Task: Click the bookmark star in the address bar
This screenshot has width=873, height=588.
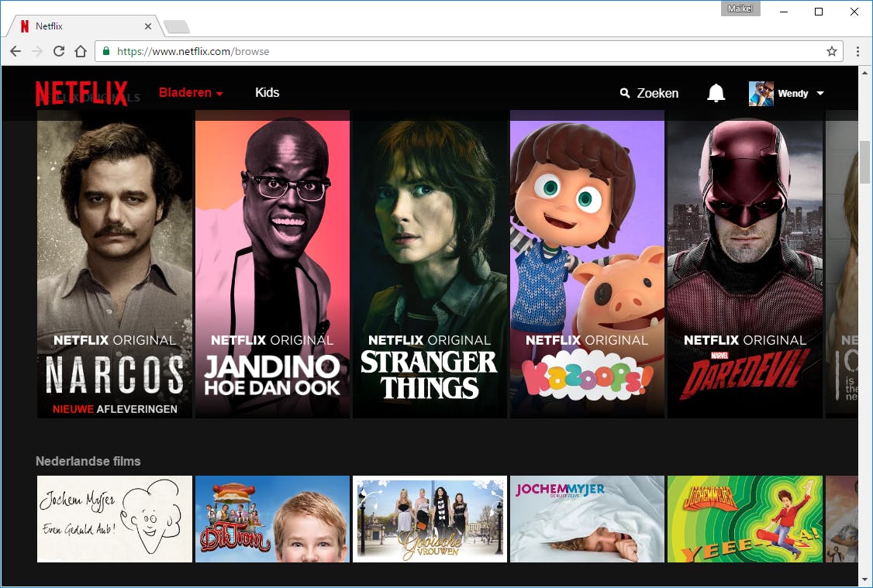Action: click(830, 51)
